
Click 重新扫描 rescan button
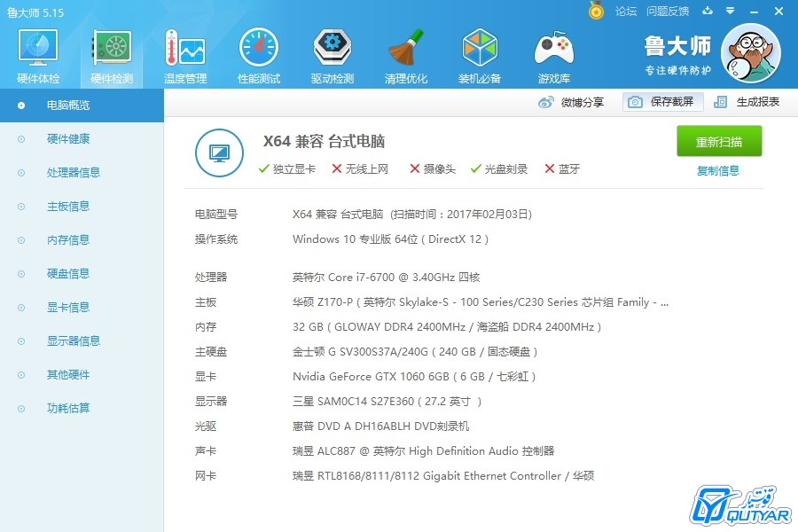click(719, 141)
